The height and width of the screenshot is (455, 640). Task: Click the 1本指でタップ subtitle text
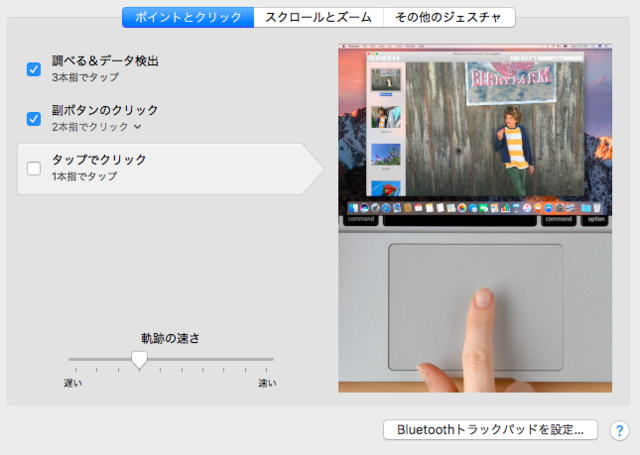[x=84, y=176]
